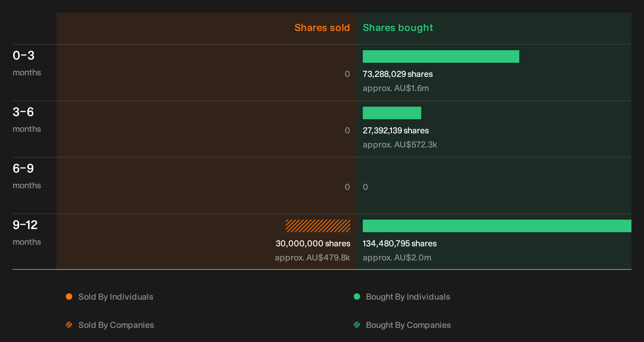Click the 6-9 months row label
This screenshot has height=342, width=644.
click(27, 176)
